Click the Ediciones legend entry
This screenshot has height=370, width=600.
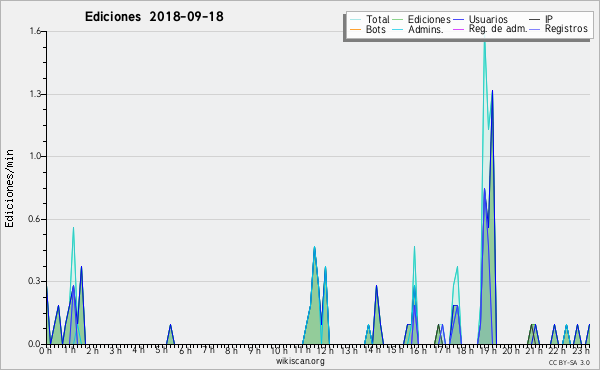point(422,20)
